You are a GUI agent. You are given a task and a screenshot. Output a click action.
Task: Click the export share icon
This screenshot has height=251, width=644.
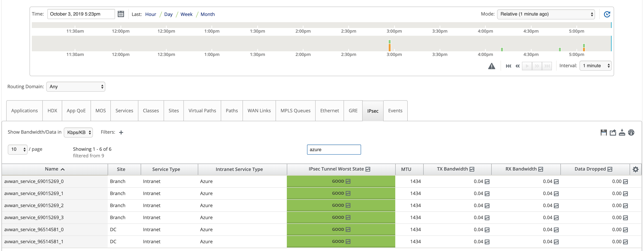tap(613, 132)
